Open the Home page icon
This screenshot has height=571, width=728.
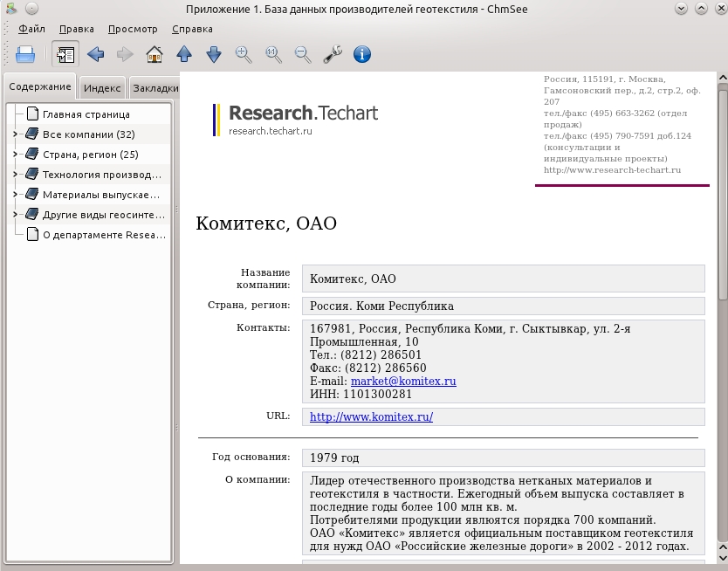point(155,54)
